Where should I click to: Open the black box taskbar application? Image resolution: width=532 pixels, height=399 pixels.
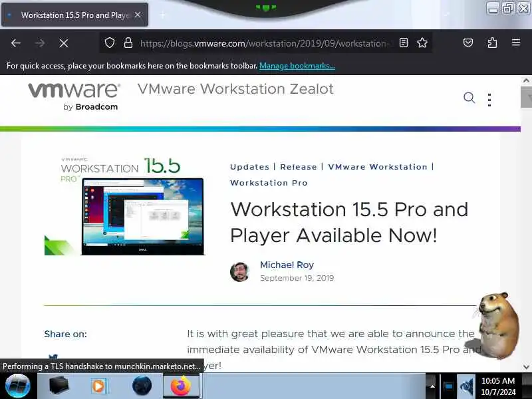click(59, 386)
